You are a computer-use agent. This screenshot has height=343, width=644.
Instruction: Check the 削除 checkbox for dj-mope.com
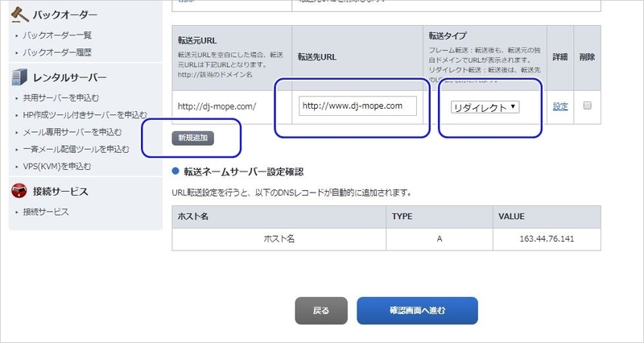[x=588, y=105]
